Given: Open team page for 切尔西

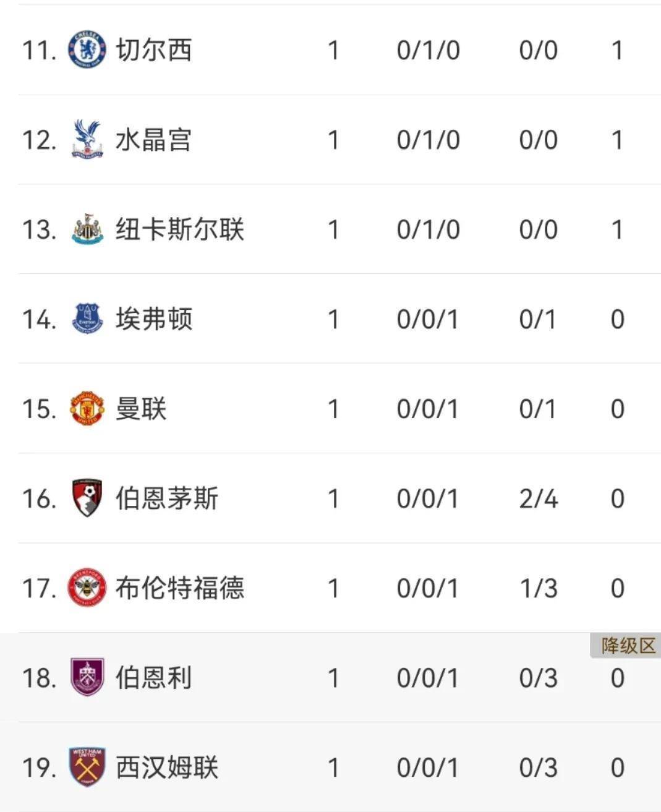Looking at the screenshot, I should click(x=153, y=50).
